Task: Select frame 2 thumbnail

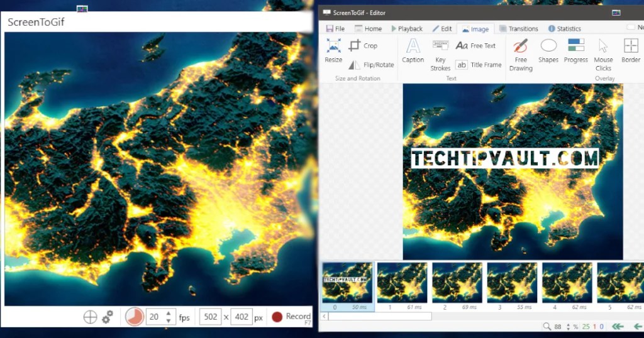Action: point(457,287)
